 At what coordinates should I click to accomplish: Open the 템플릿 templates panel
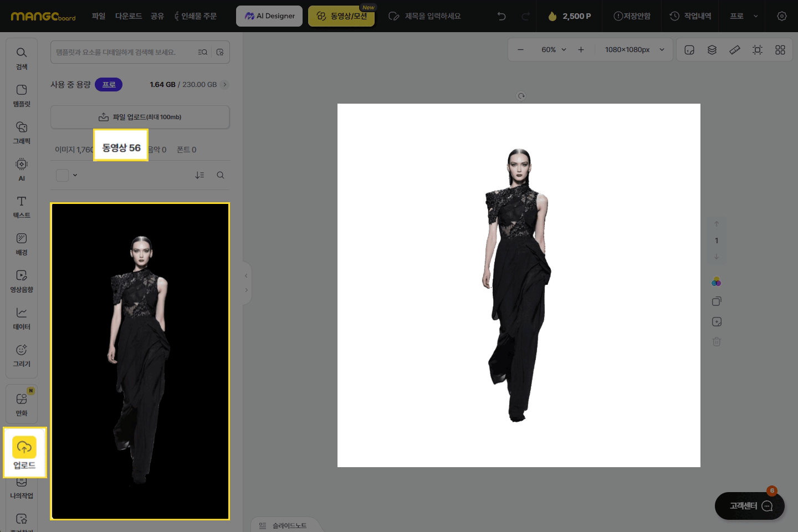(22, 95)
